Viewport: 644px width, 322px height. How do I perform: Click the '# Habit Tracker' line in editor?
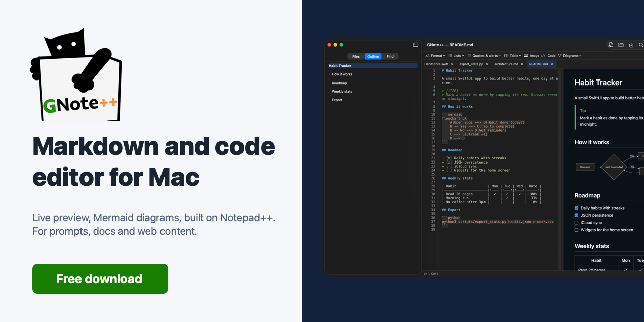457,71
